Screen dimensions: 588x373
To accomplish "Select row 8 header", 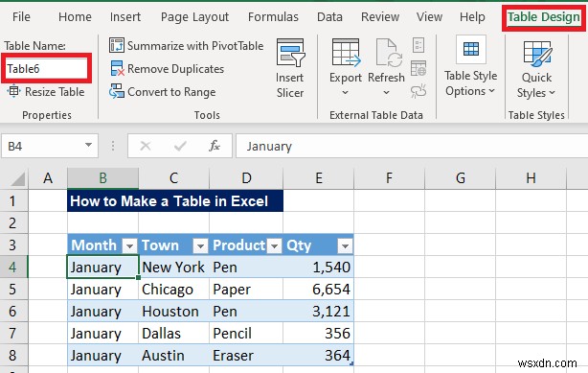I will pyautogui.click(x=13, y=356).
